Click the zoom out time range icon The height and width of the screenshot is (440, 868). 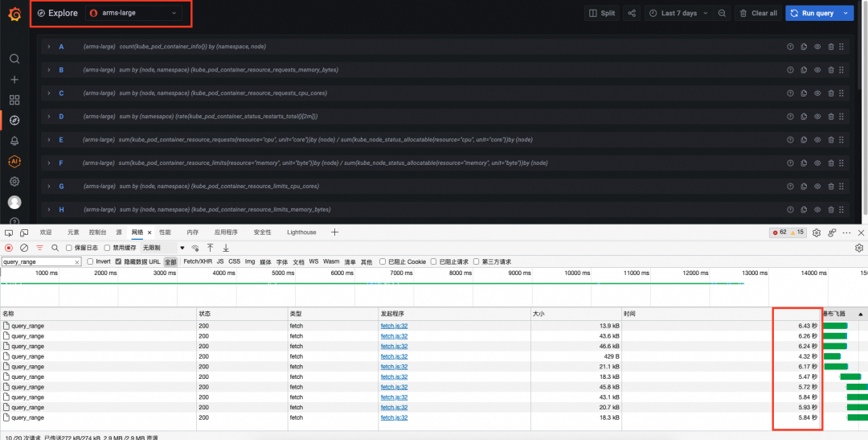[x=722, y=14]
